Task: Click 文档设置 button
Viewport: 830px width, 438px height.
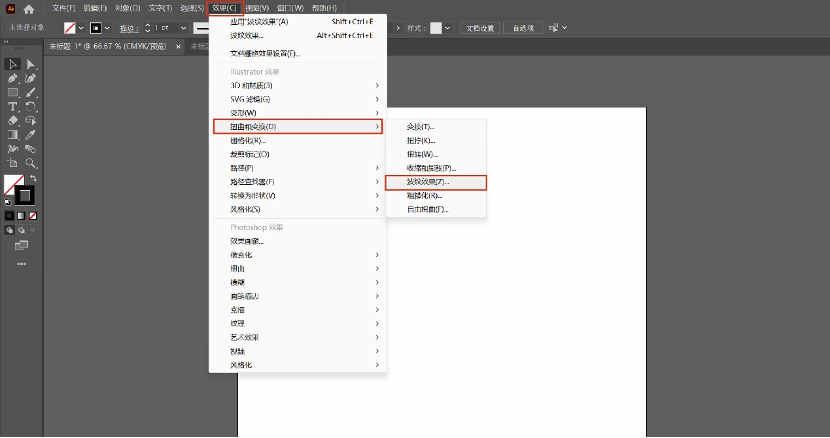Action: coord(480,28)
